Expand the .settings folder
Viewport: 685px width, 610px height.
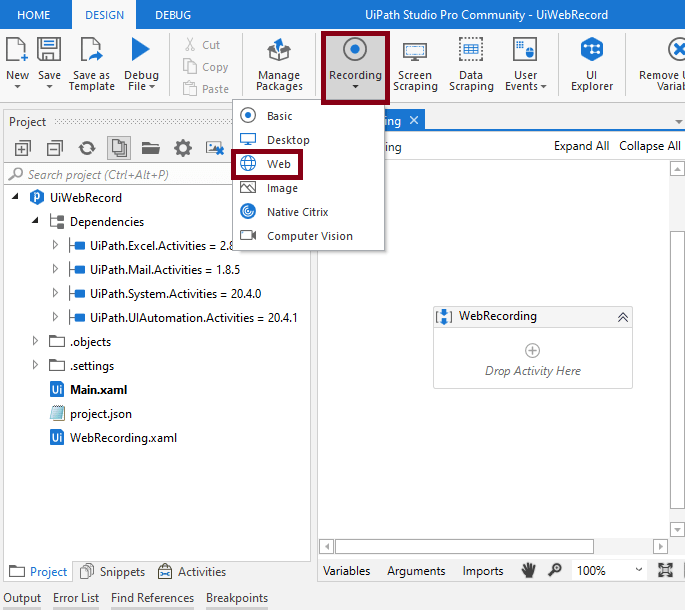coord(35,364)
